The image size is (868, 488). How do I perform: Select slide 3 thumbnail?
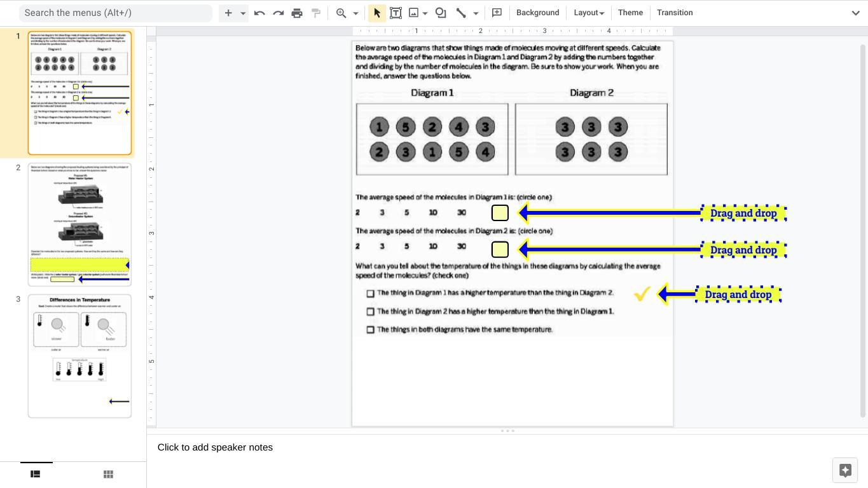click(x=79, y=356)
